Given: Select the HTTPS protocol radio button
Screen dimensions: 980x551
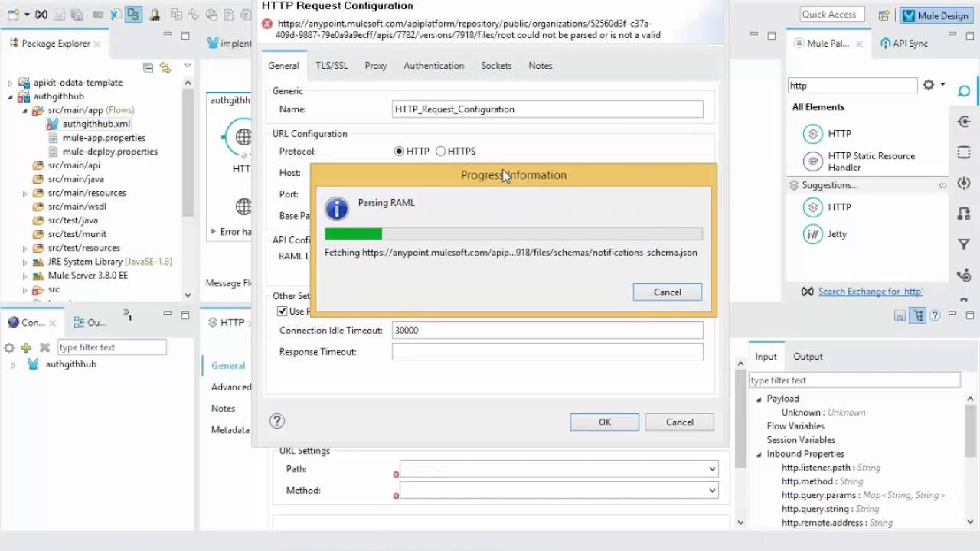Looking at the screenshot, I should coord(440,152).
